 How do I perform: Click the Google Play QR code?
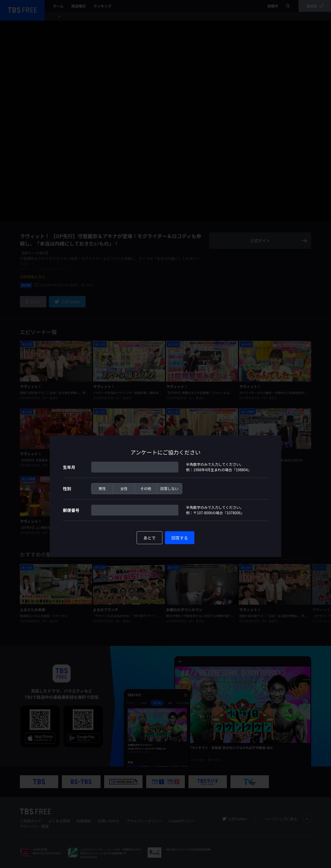click(x=83, y=719)
